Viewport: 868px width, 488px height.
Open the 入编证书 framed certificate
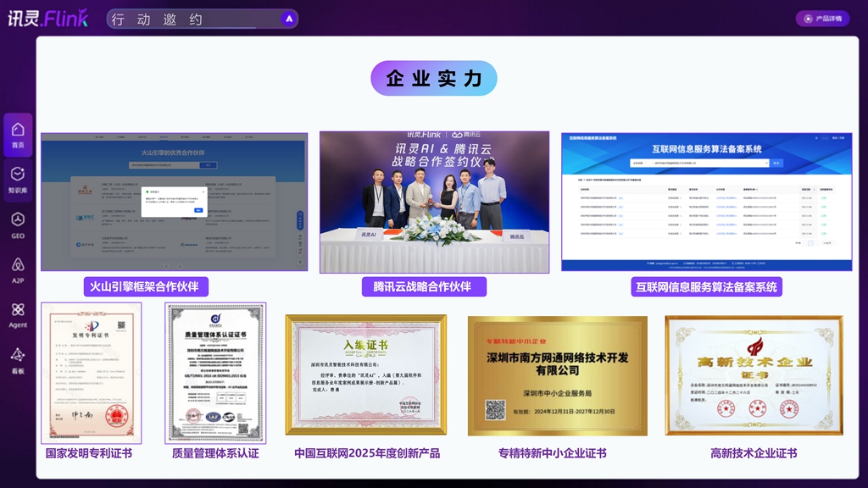pyautogui.click(x=366, y=374)
